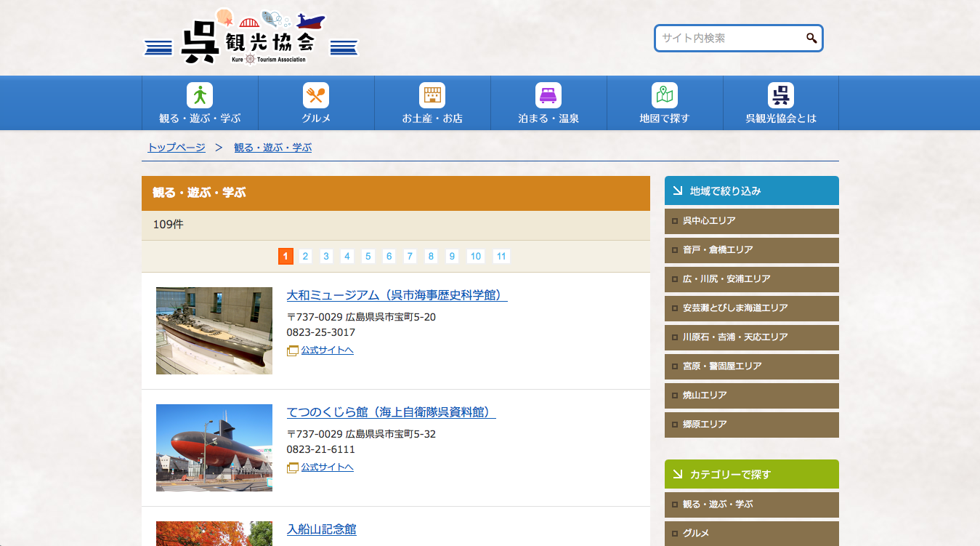Go to results page 6
The width and height of the screenshot is (980, 546).
(389, 256)
